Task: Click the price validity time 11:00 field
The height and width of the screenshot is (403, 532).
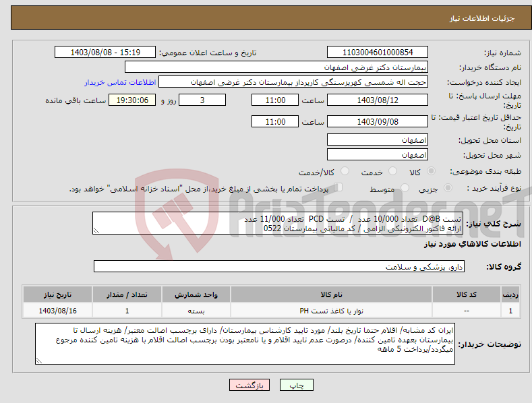Action: point(275,121)
